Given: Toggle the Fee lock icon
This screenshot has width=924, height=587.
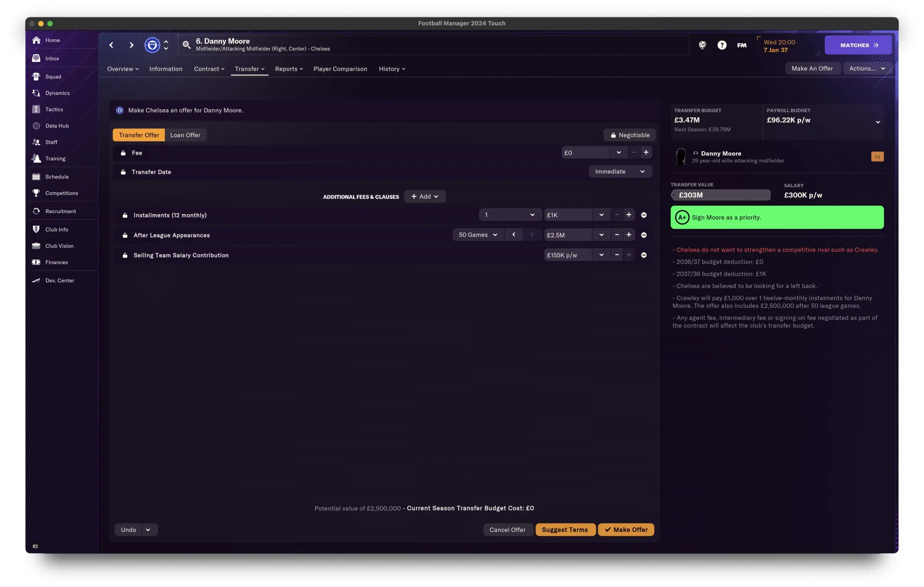Looking at the screenshot, I should pos(123,153).
